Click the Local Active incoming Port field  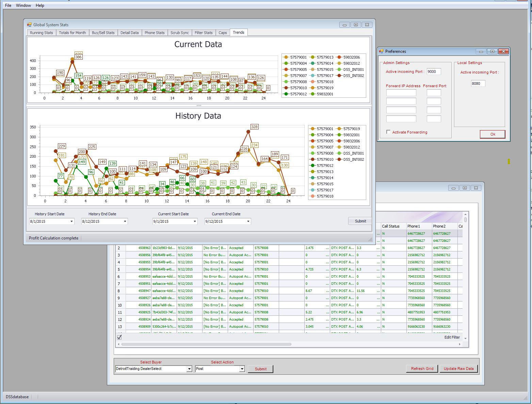[x=478, y=83]
